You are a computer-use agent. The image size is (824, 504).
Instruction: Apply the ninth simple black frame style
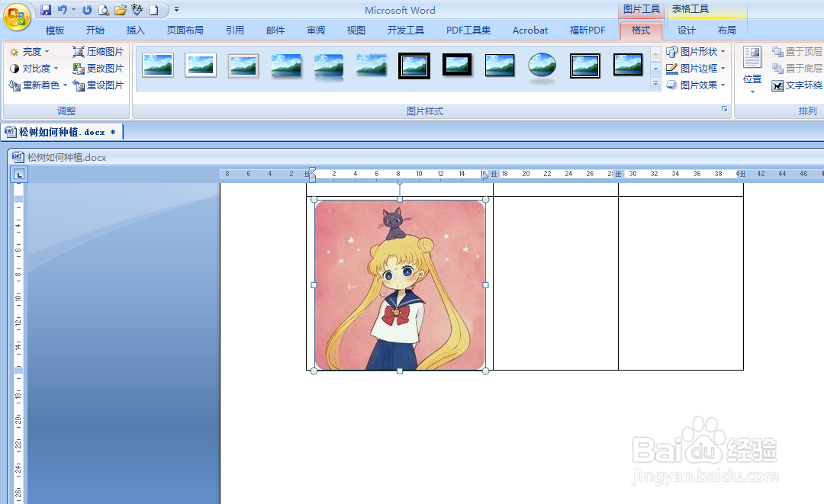(499, 66)
